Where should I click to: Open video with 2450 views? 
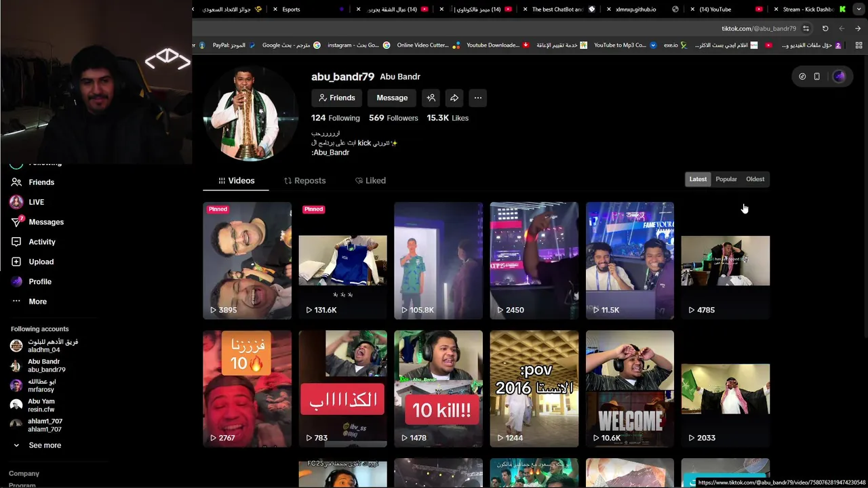click(x=534, y=260)
